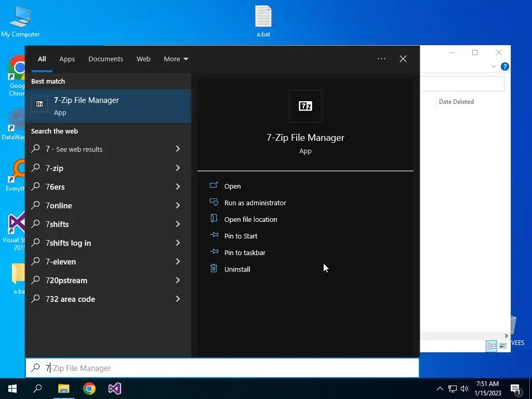
Task: Choose Pin to Start
Action: tap(241, 236)
